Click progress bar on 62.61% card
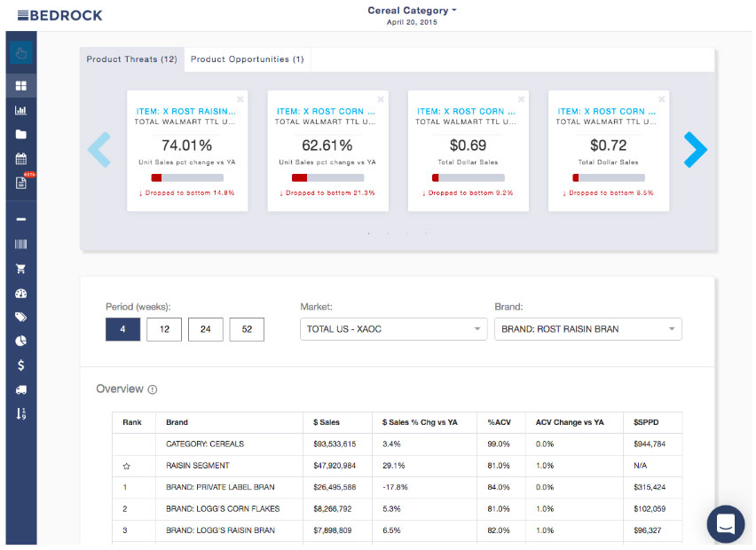The height and width of the screenshot is (550, 756). [x=327, y=178]
